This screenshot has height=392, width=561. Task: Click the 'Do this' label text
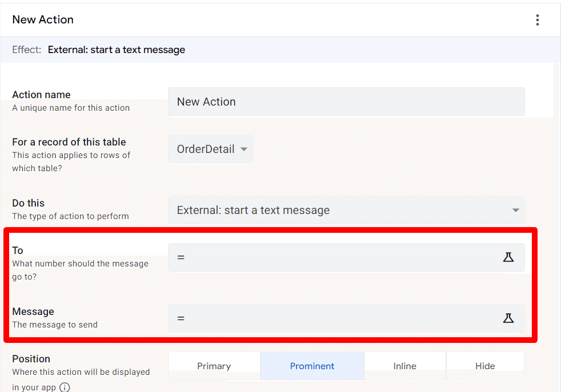tap(28, 203)
